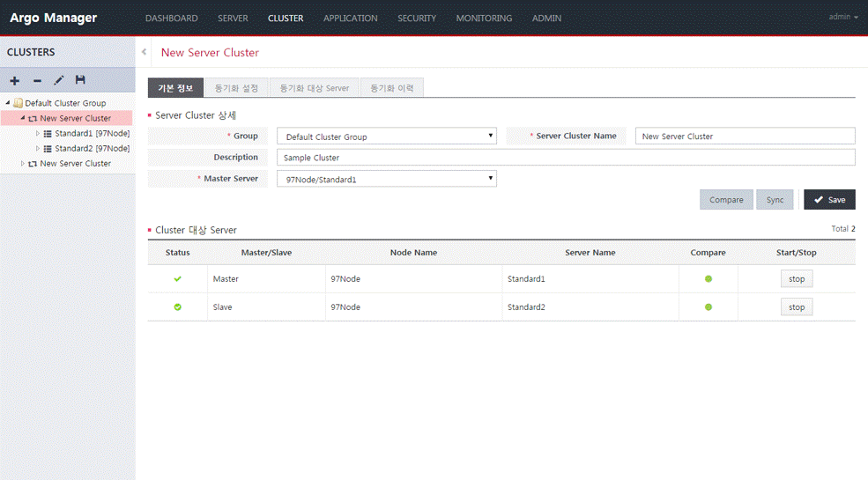This screenshot has height=480, width=868.
Task: Click the Master cell in table
Action: click(266, 278)
